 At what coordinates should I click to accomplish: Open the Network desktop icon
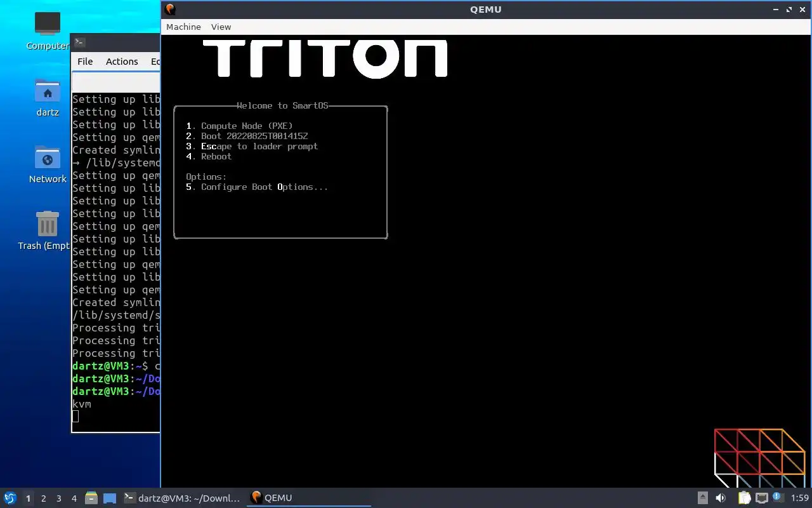[48, 164]
